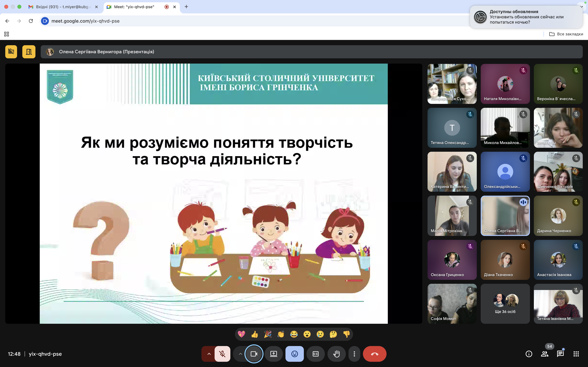This screenshot has width=588, height=367.
Task: Open the Все закладки bookmarks folder
Action: pos(566,34)
